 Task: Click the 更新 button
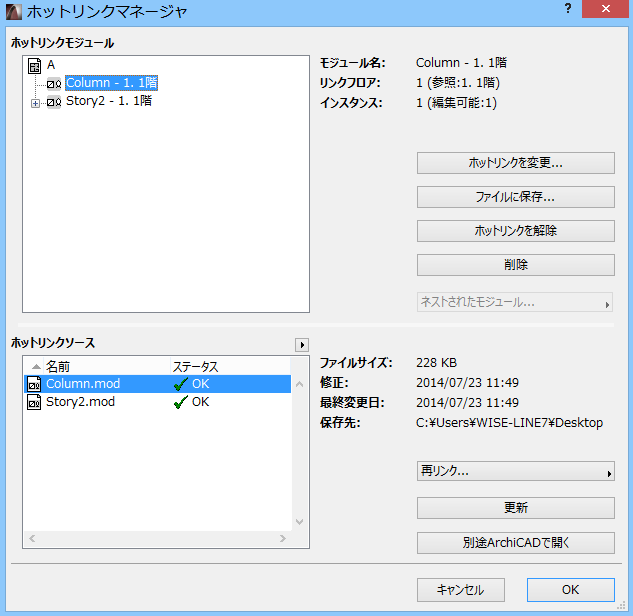point(516,508)
